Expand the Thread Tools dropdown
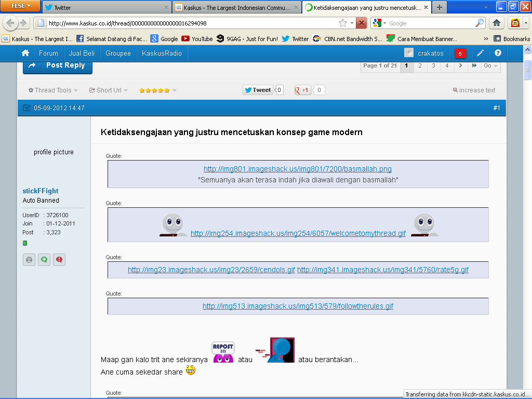The width and height of the screenshot is (532, 399). (x=54, y=90)
